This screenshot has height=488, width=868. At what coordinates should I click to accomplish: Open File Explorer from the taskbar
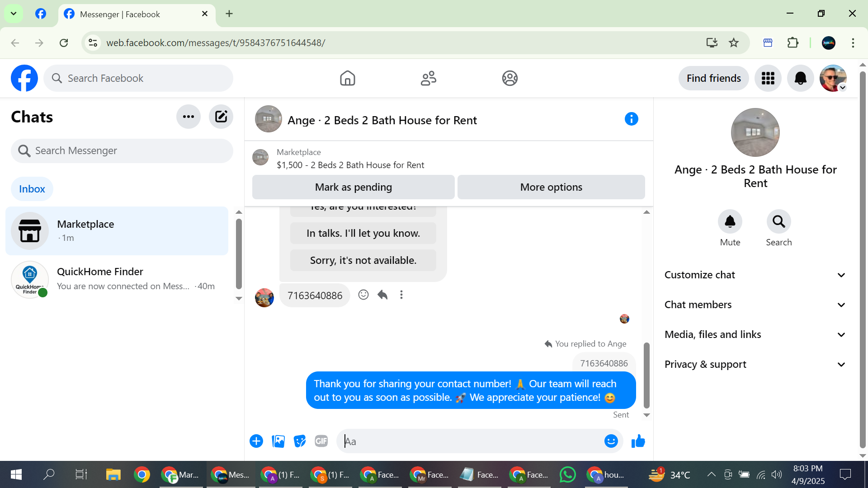tap(113, 474)
